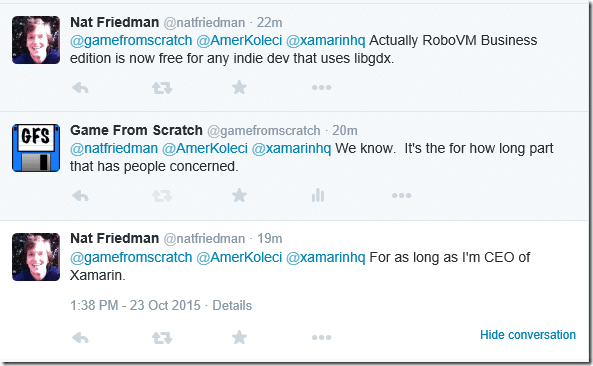The height and width of the screenshot is (366, 593).
Task: Favorite the CEO of Xamarin tweet
Action: coord(239,337)
